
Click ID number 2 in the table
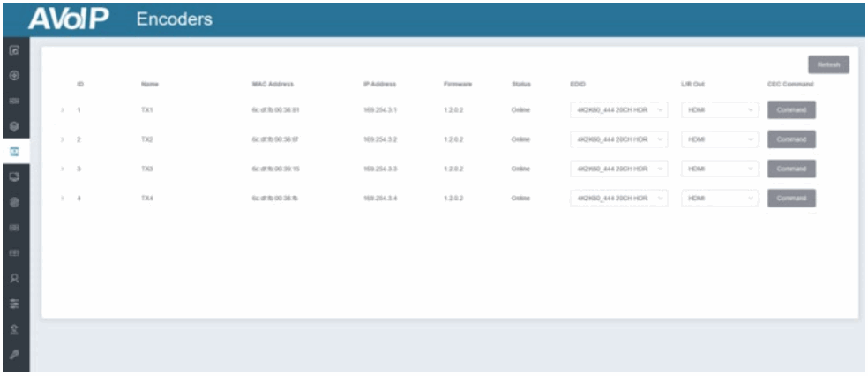(x=79, y=139)
